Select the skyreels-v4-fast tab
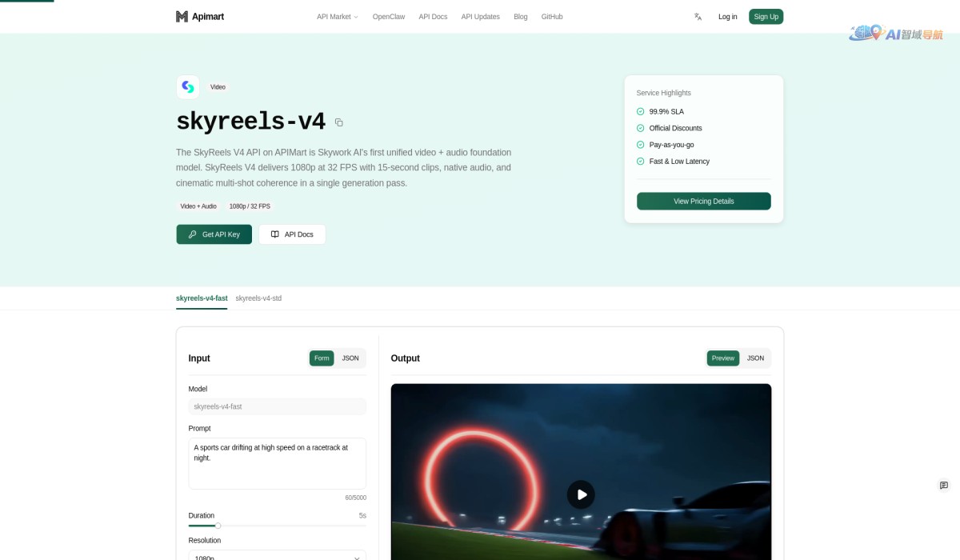Screen dimensions: 960x560 pos(202,298)
